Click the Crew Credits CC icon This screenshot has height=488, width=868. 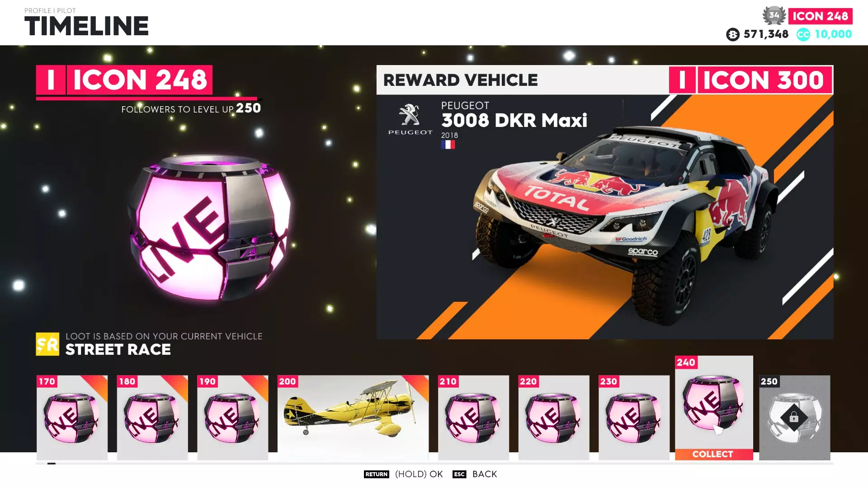pos(803,34)
